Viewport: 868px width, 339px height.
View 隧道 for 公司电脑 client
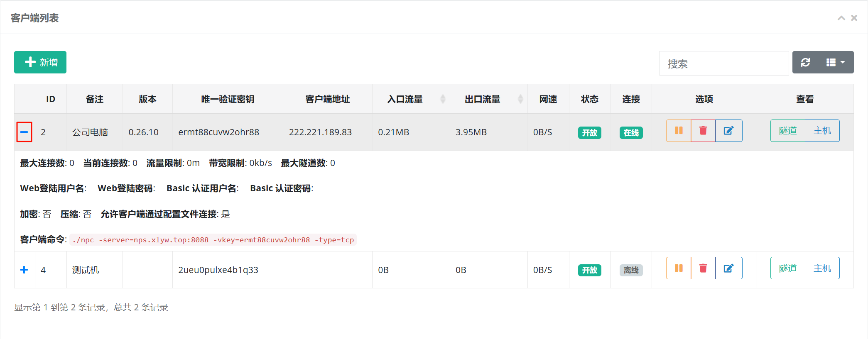787,131
